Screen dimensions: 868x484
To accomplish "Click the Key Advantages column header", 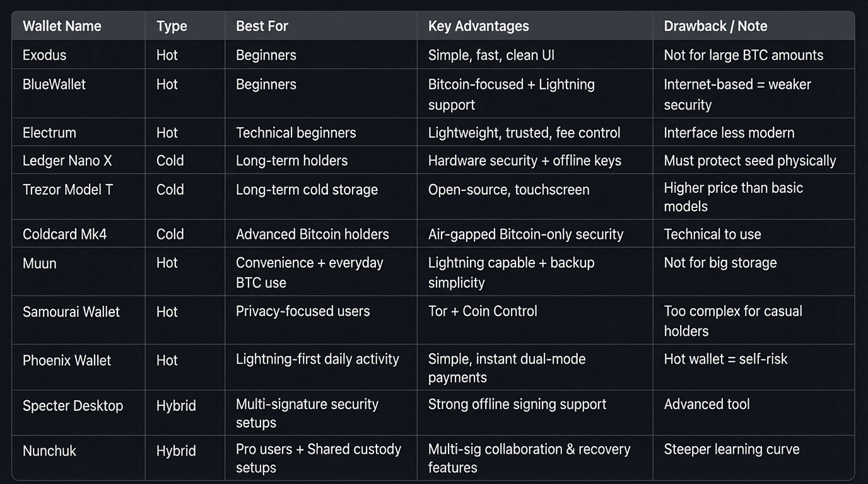I will [x=478, y=26].
